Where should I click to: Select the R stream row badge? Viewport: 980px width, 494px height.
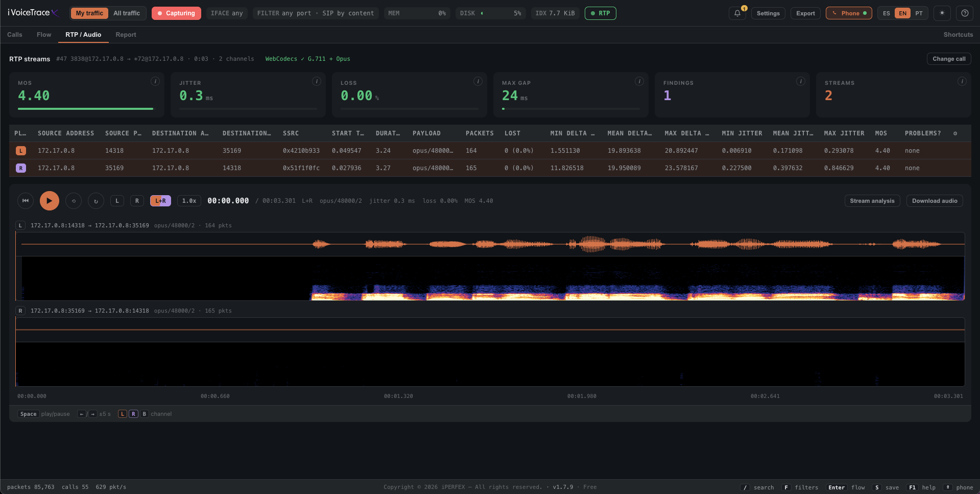pyautogui.click(x=21, y=168)
